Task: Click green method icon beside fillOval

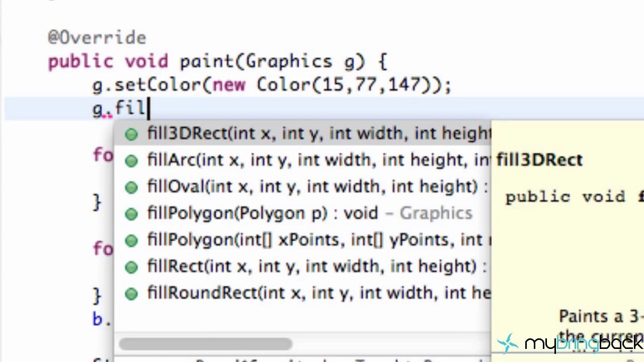Action: 131,188
